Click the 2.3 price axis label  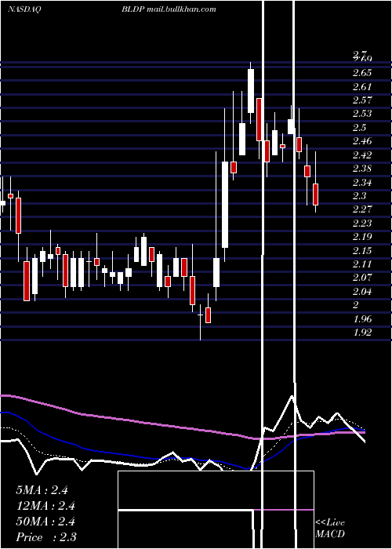359,196
